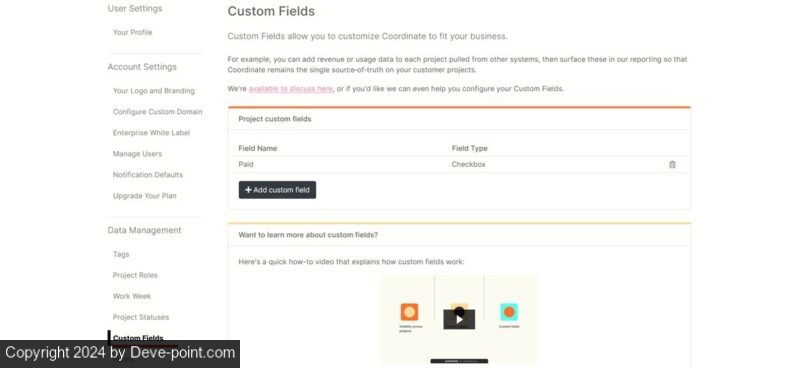Open the Tags data management page
Viewport: 800px width, 368px height.
(121, 254)
